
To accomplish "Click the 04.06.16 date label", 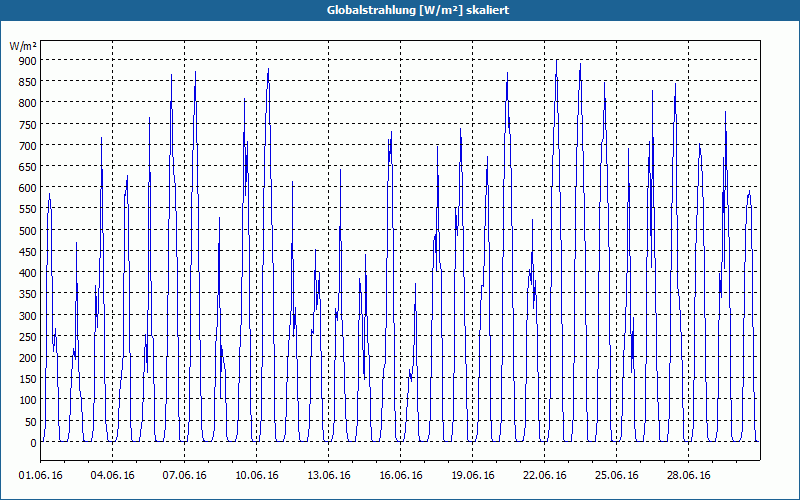I will 113,476.
